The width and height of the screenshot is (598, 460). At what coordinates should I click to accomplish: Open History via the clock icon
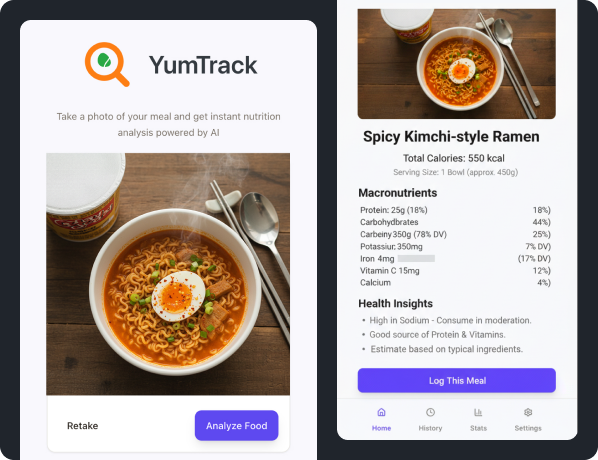(430, 412)
